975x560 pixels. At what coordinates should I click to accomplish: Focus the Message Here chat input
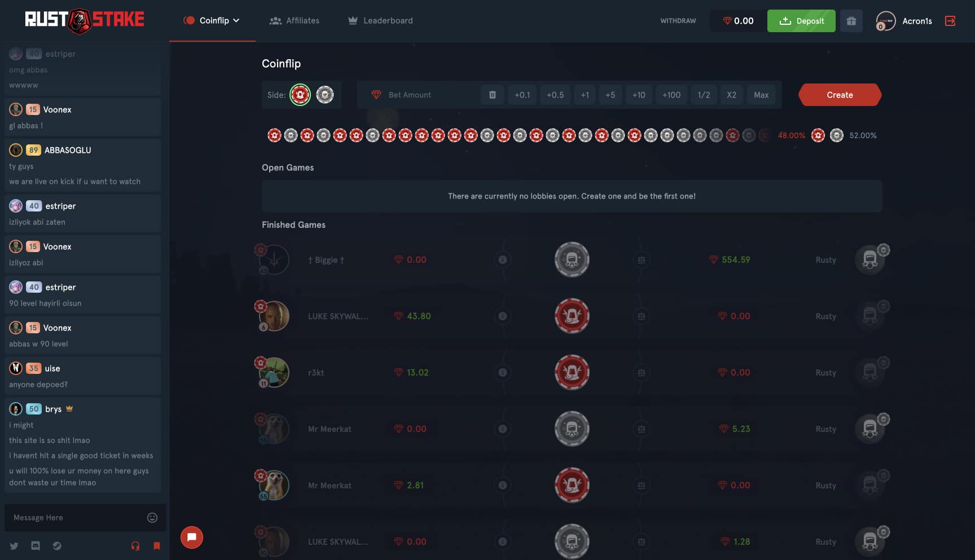click(x=76, y=518)
